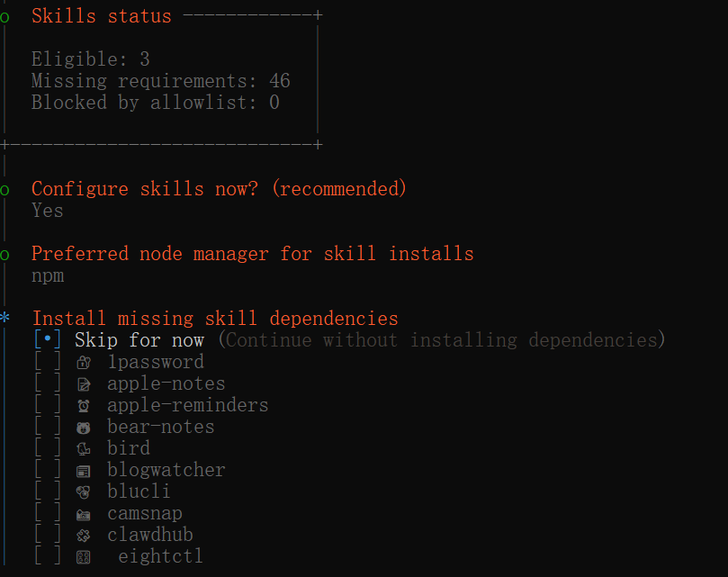
Task: Select the blogwatcher list entry label
Action: coord(166,470)
